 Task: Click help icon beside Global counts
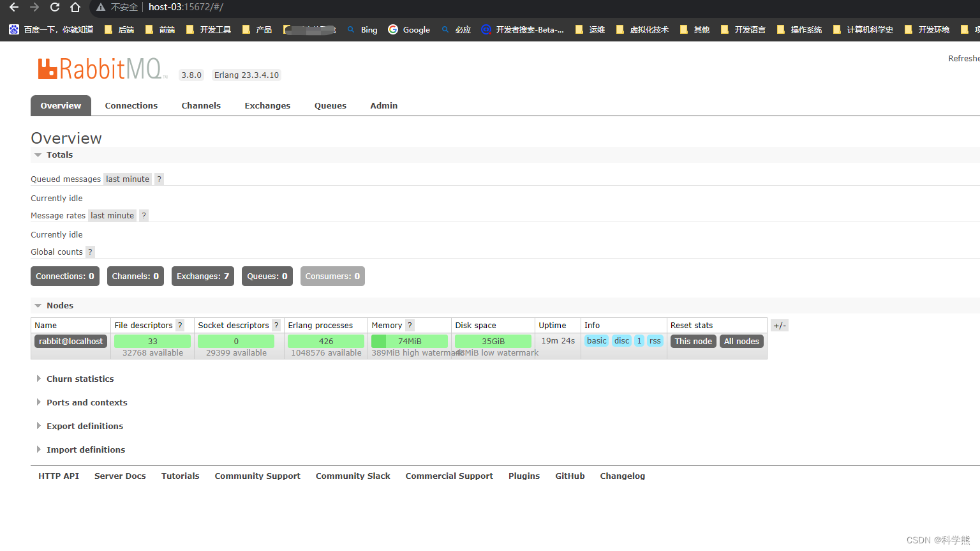(x=90, y=252)
